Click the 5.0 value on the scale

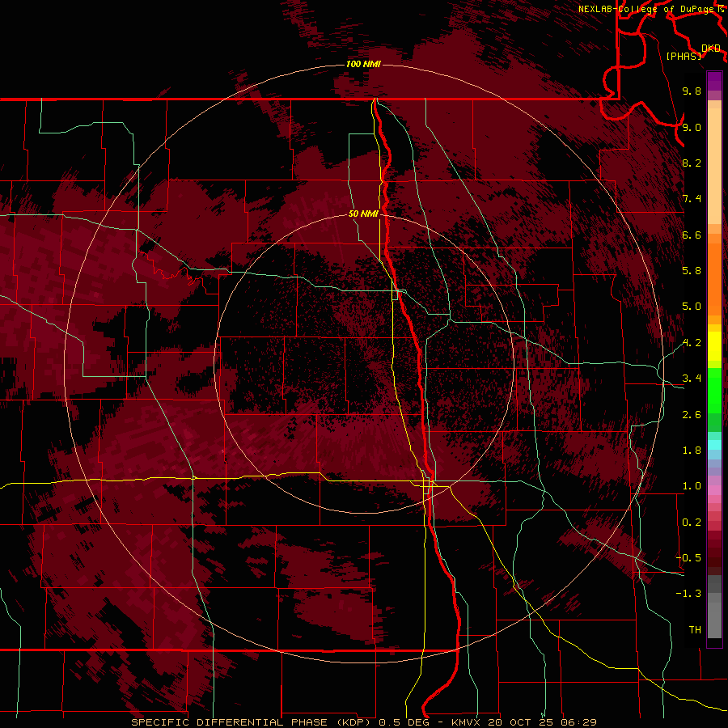692,307
